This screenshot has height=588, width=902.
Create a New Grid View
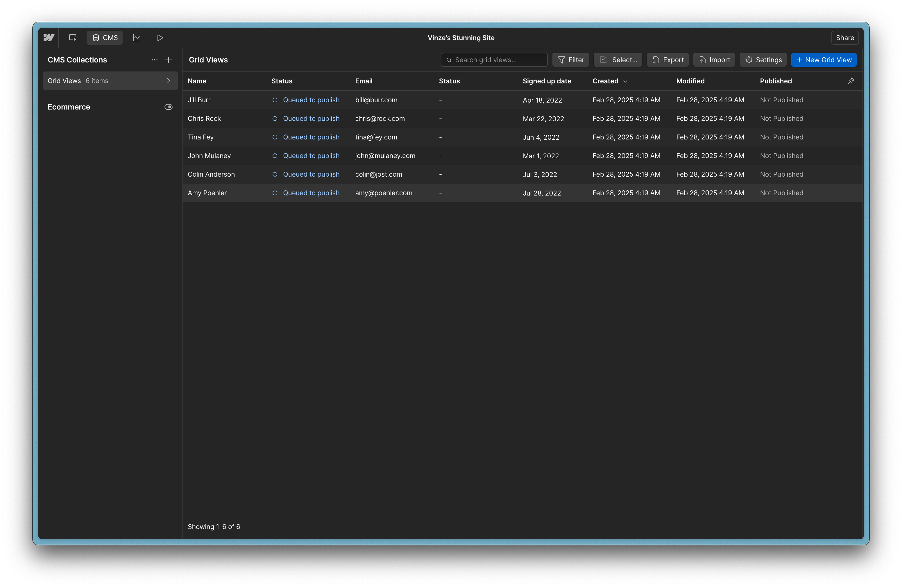pyautogui.click(x=824, y=60)
